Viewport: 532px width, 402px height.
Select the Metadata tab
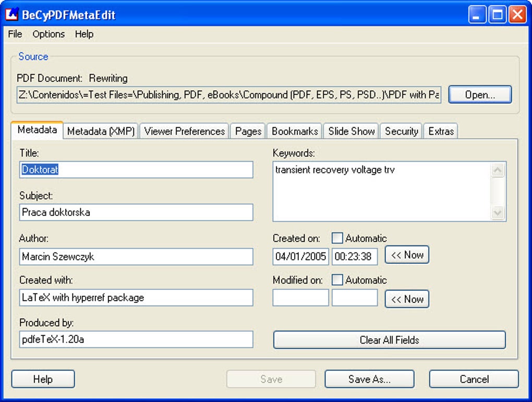coord(37,130)
